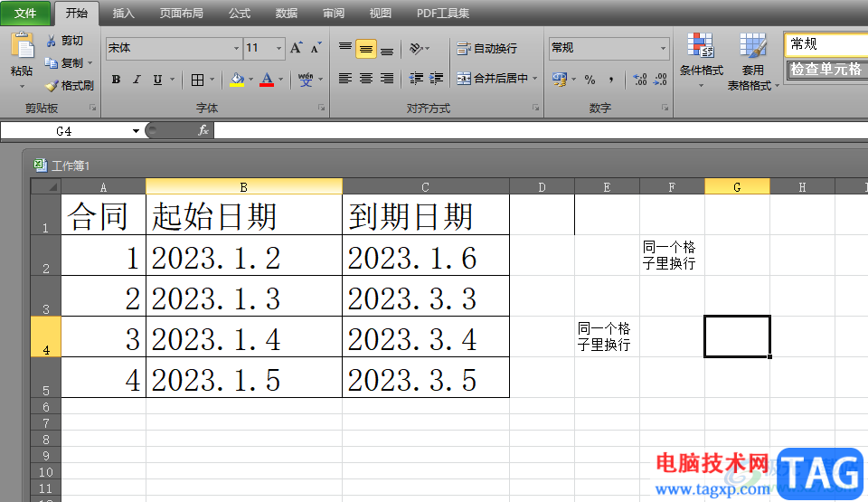The width and height of the screenshot is (868, 502).
Task: Apply the comma thousands separator style
Action: pyautogui.click(x=611, y=80)
